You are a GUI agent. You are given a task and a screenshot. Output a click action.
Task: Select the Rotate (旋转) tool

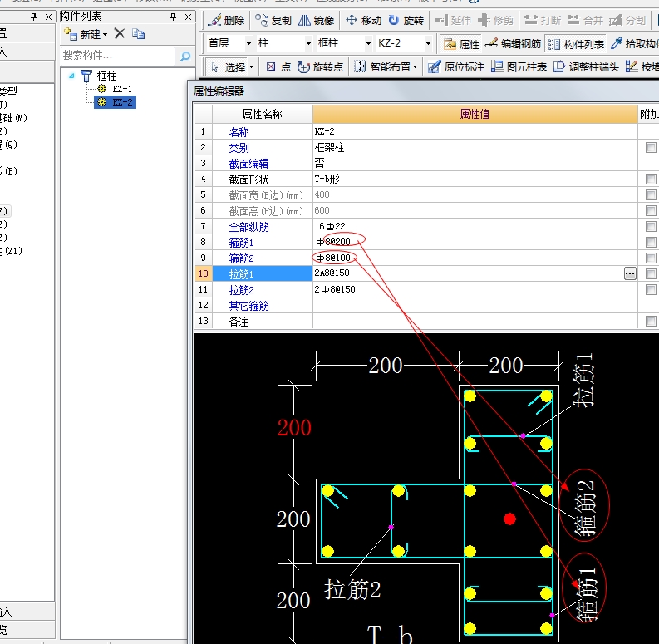[x=406, y=20]
